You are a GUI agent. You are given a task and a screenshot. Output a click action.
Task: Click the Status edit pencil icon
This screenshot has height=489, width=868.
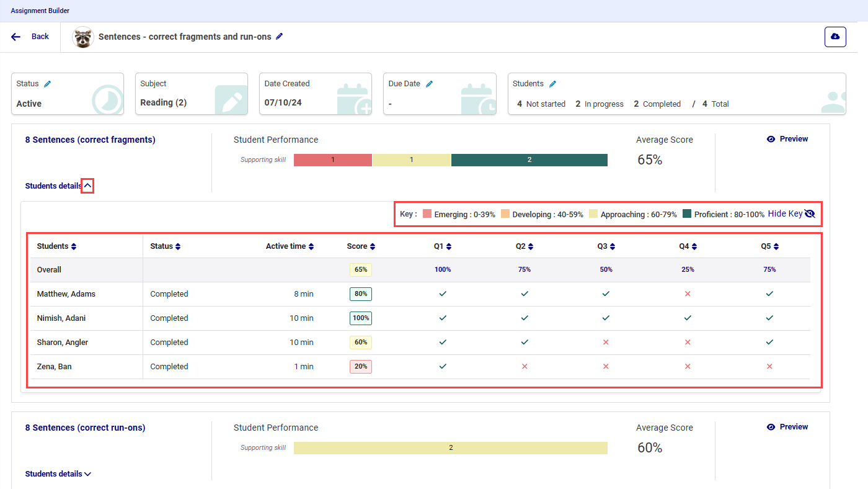click(x=48, y=84)
